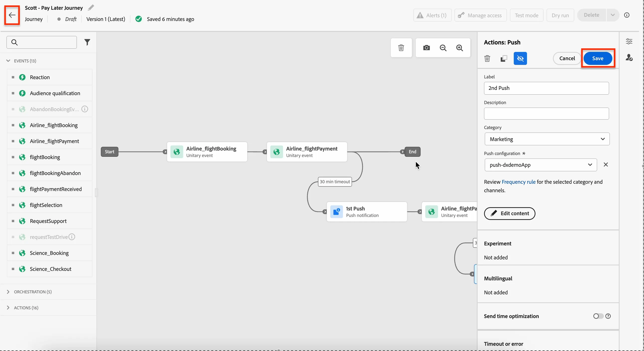
Task: Open Alerts (1) button
Action: click(432, 15)
